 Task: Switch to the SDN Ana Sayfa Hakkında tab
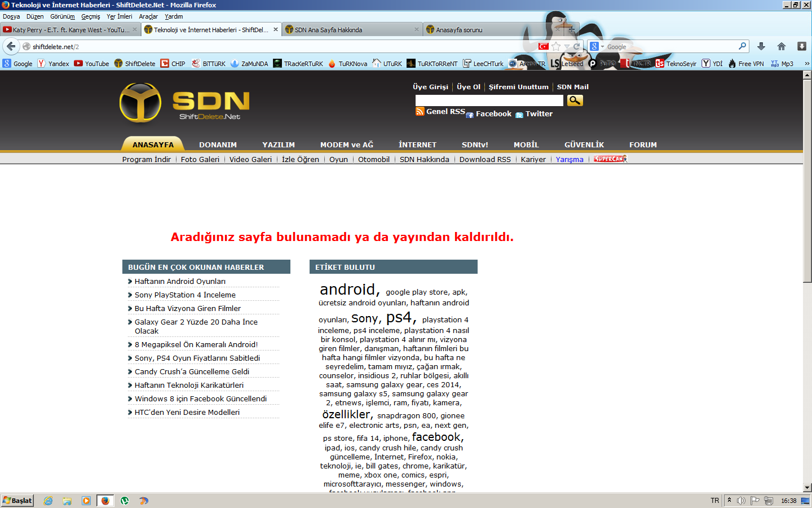352,30
